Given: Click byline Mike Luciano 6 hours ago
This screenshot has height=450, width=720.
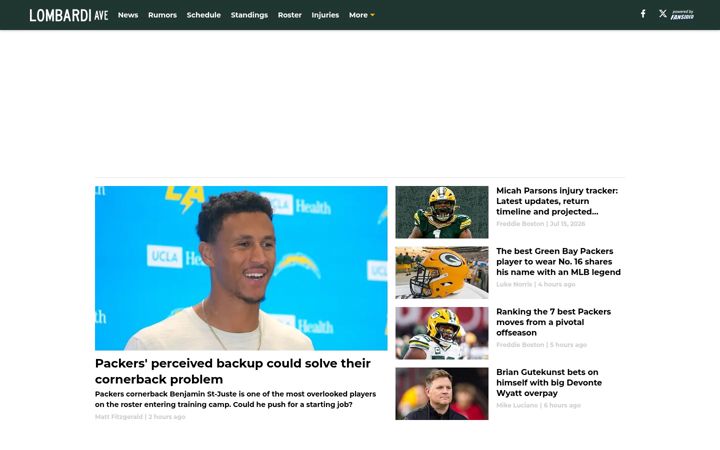Looking at the screenshot, I should (x=538, y=405).
